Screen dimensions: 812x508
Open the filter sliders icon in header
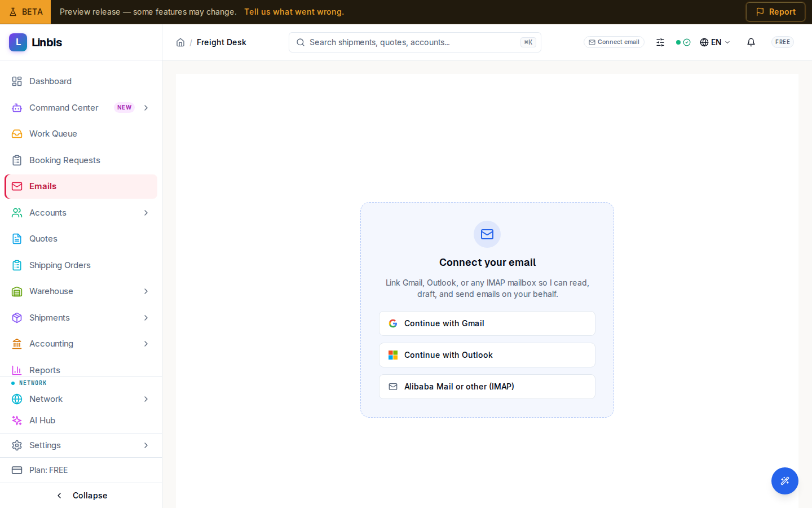tap(660, 42)
